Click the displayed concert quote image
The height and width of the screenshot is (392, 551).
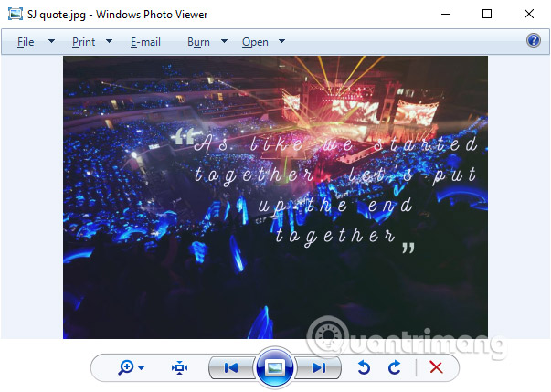(275, 197)
